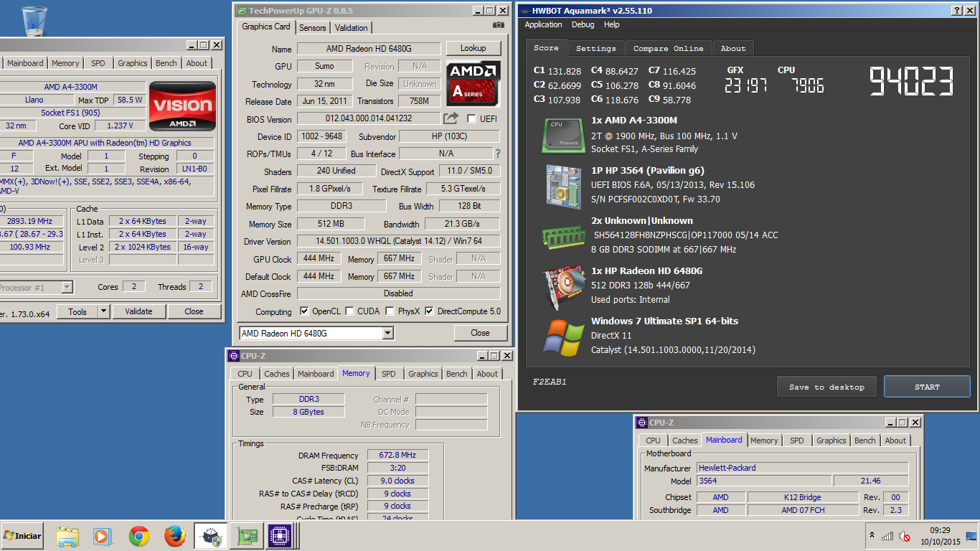Click the Manufacturer Hewlett-Packard field
This screenshot has height=551, width=980.
tap(803, 468)
